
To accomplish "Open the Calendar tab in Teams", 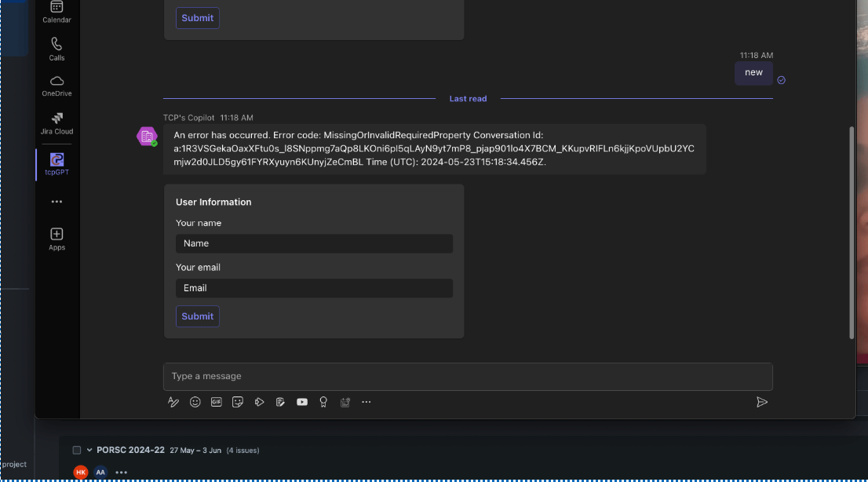I will click(57, 12).
